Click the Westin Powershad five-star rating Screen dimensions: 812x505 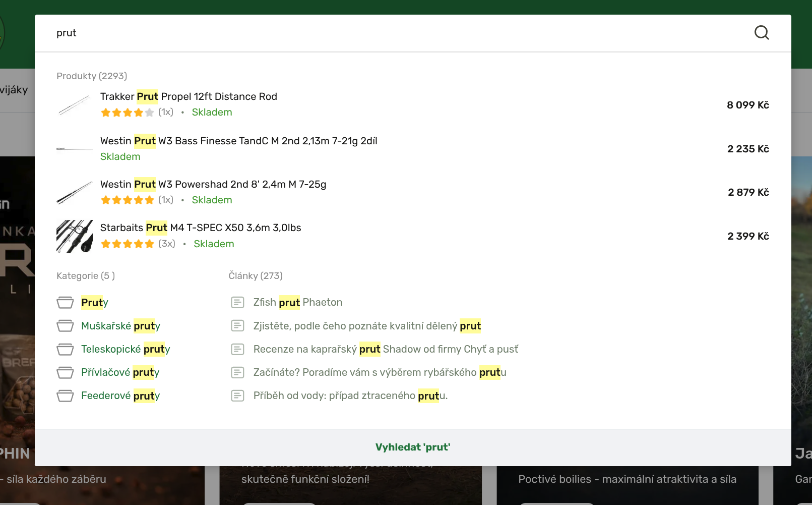click(x=127, y=200)
